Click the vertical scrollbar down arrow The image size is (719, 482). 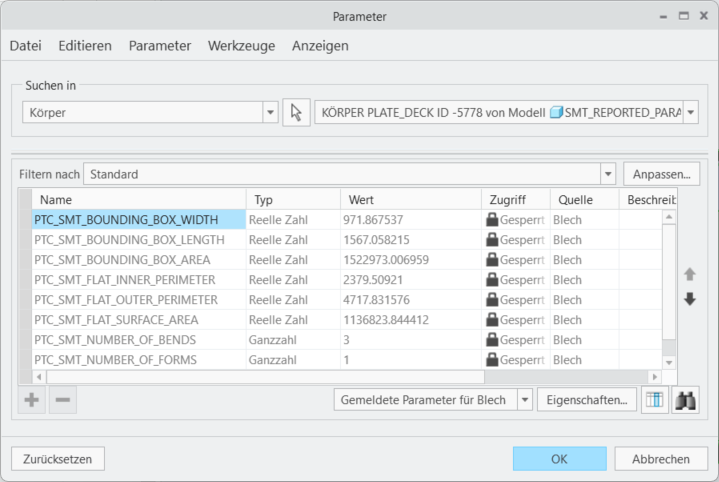tap(669, 363)
